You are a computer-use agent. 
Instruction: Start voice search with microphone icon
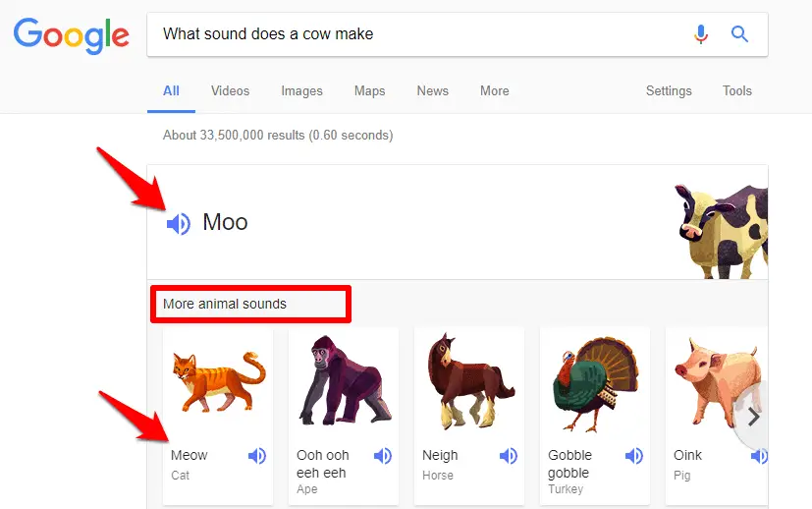point(701,34)
